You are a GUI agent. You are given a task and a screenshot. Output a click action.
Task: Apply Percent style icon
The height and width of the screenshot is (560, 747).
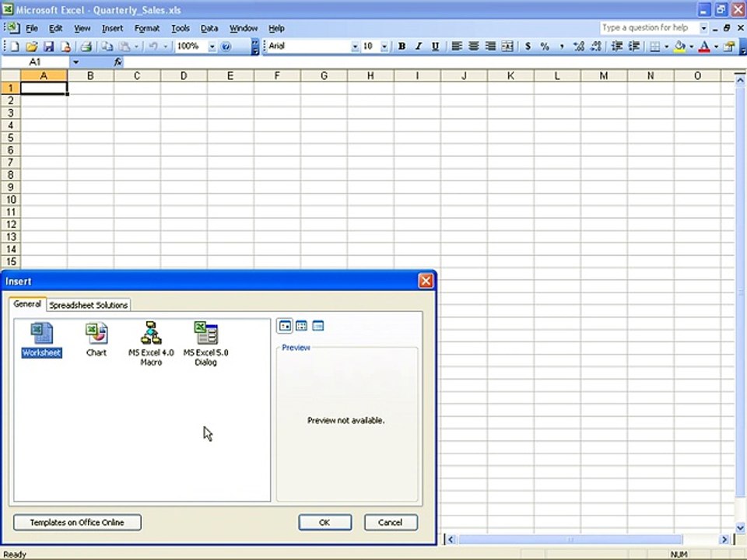pyautogui.click(x=545, y=46)
